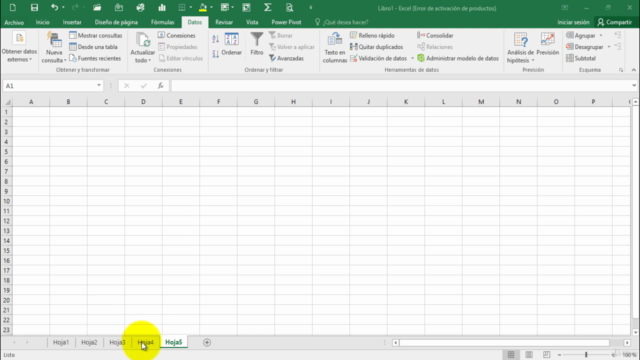
Task: Switch to Page Break Preview in status bar
Action: (547, 355)
